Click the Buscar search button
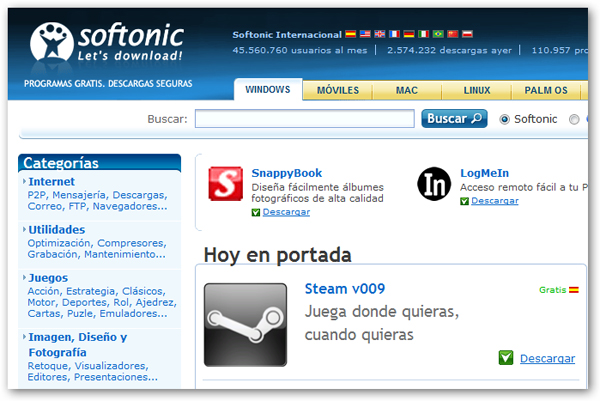 tap(454, 119)
